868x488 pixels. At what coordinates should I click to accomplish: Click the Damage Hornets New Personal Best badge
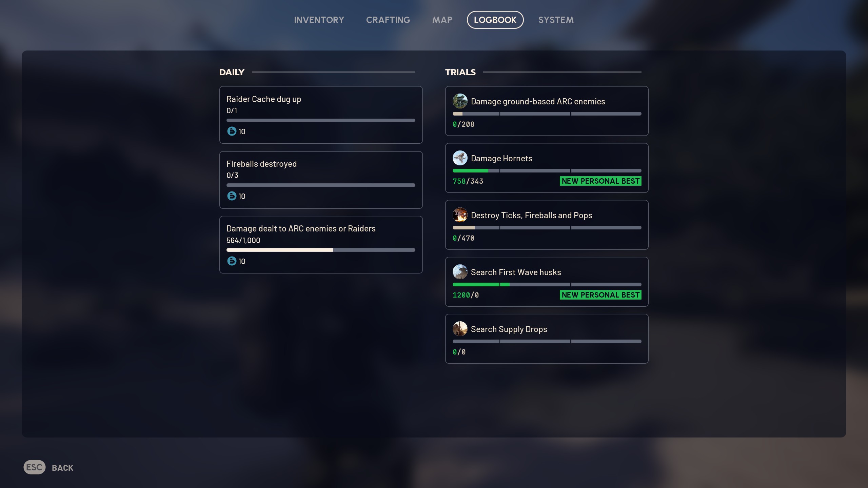[600, 181]
